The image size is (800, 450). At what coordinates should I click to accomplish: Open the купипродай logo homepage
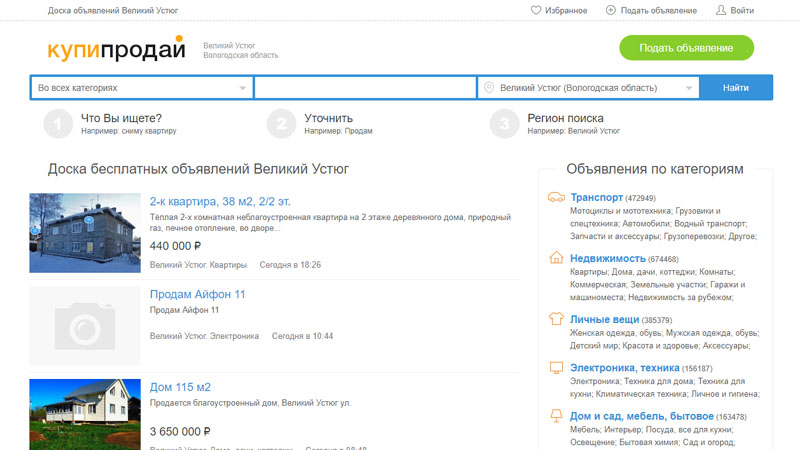(116, 48)
